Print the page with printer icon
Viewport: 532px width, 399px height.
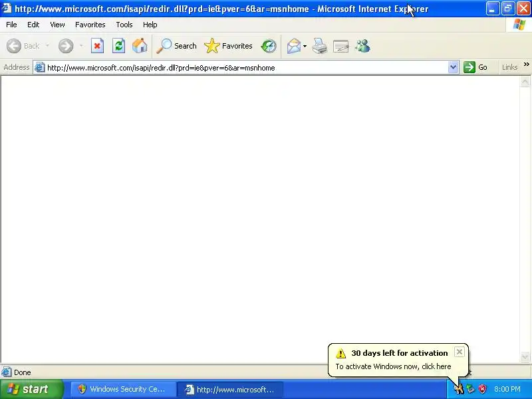[319, 46]
